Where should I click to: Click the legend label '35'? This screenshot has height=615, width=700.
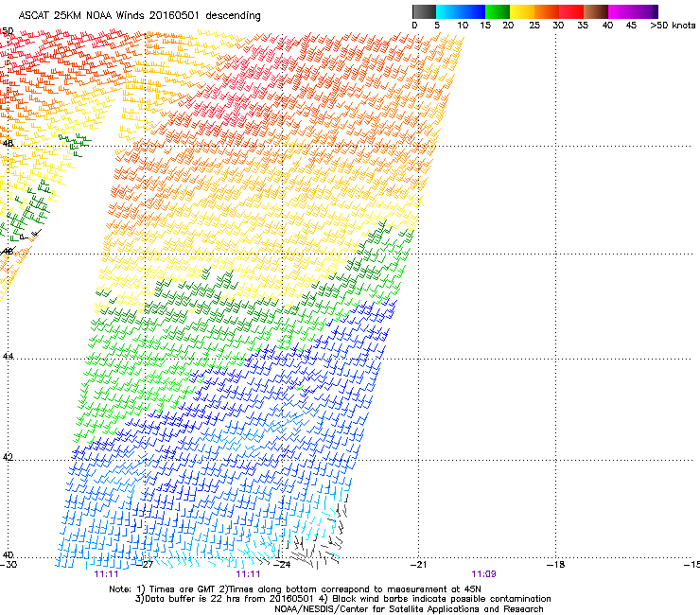pyautogui.click(x=583, y=25)
